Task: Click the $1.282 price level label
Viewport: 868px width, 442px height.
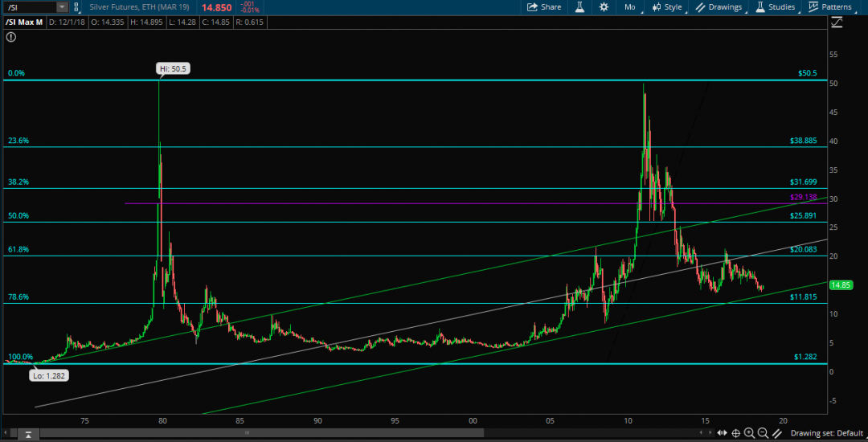Action: [x=805, y=357]
